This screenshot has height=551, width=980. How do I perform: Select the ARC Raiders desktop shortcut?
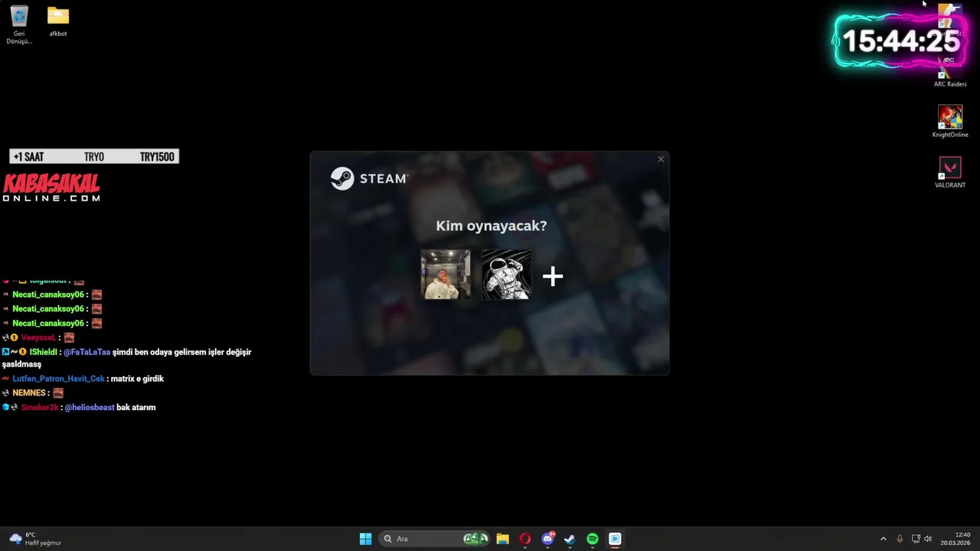pos(950,73)
